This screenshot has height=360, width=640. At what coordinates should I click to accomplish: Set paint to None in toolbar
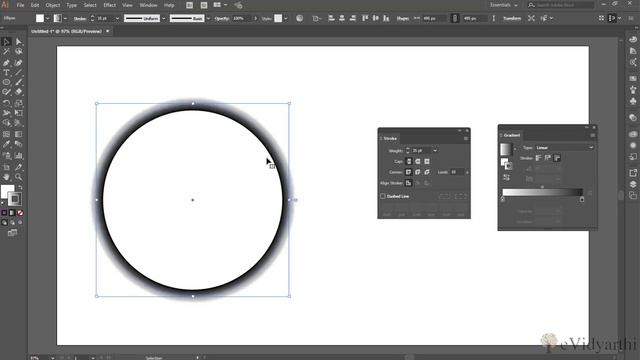[x=20, y=213]
